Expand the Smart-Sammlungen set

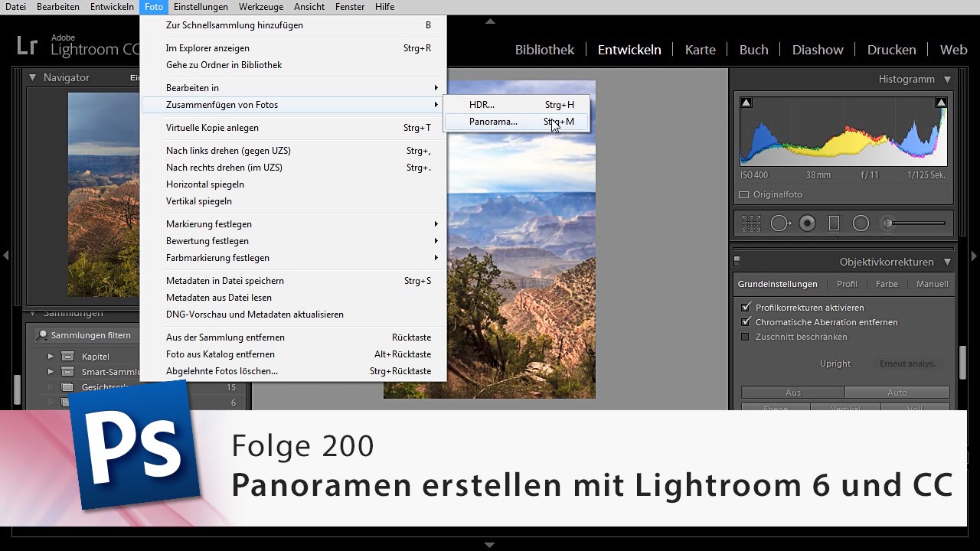(x=51, y=372)
